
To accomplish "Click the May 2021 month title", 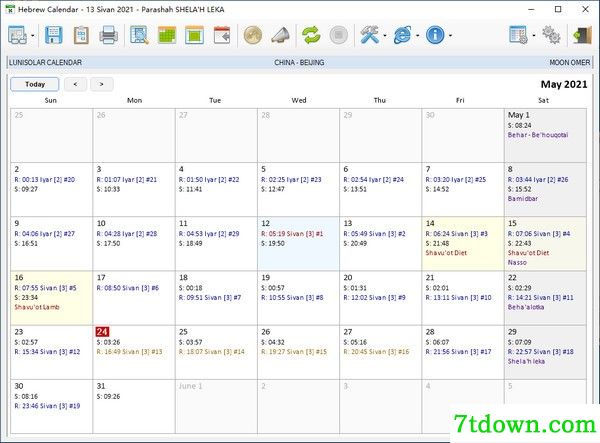I will click(564, 85).
